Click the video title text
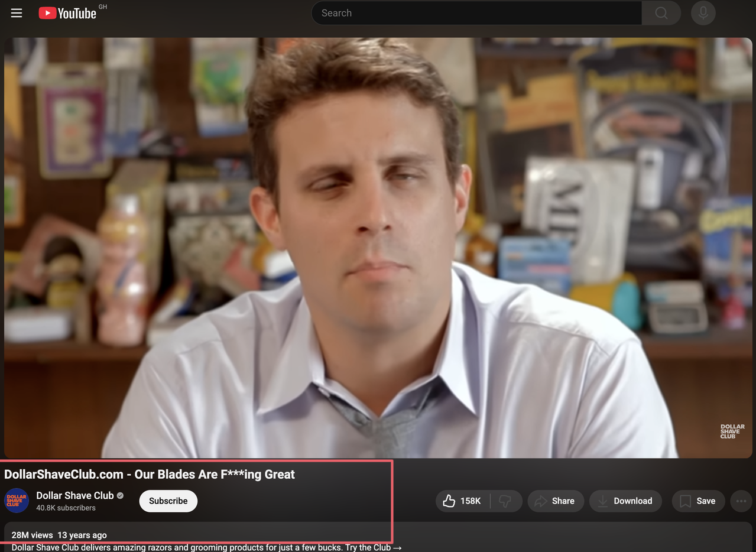 [x=150, y=474]
